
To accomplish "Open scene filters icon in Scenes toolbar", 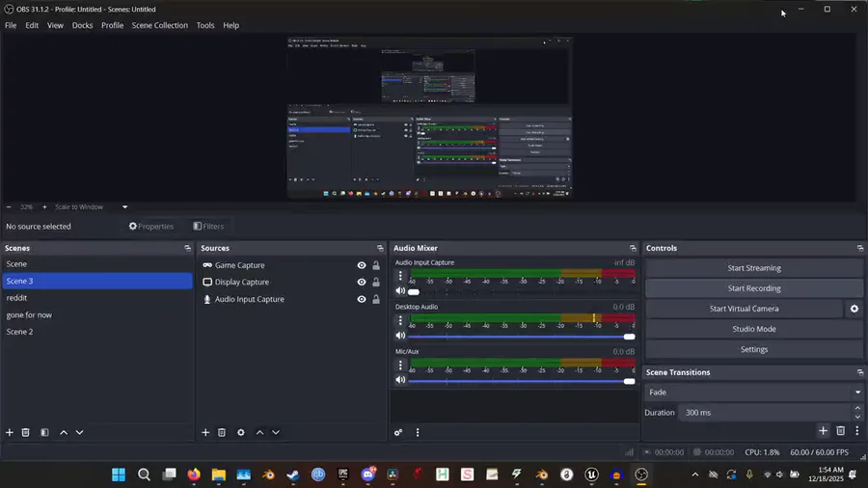I will point(44,432).
